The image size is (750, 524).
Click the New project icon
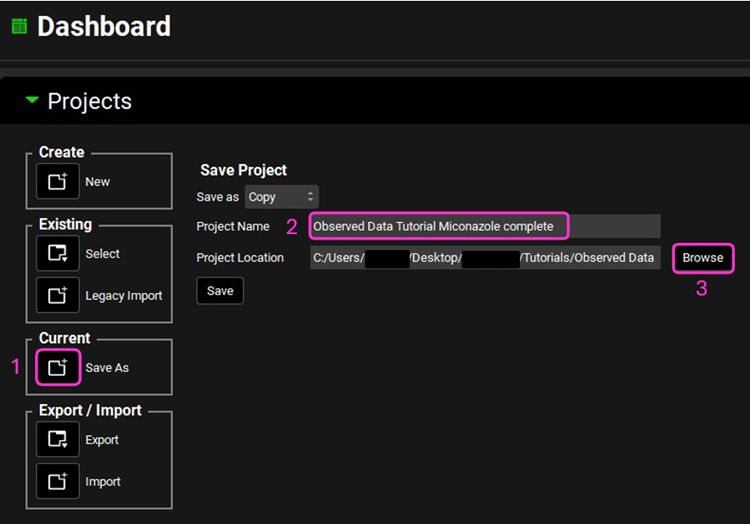click(57, 182)
